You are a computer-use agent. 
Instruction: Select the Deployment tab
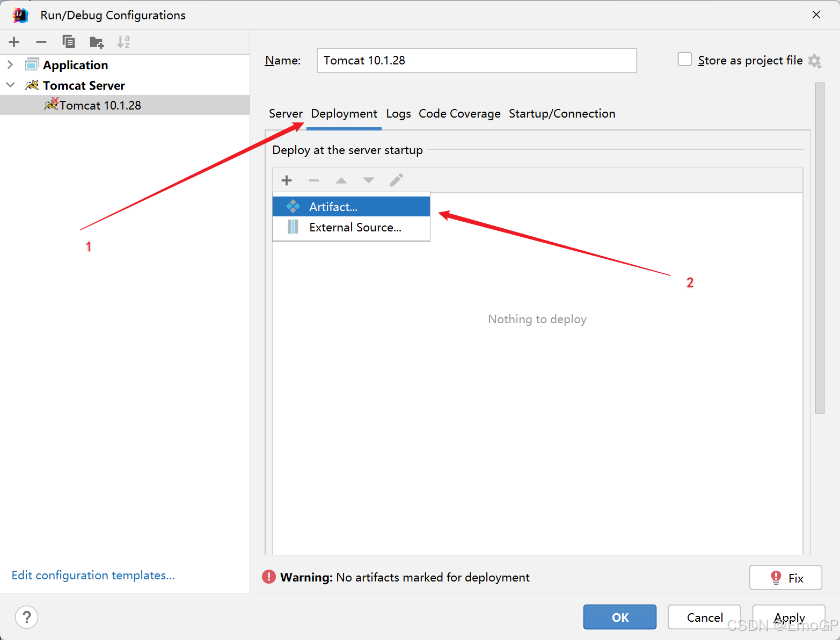click(344, 114)
